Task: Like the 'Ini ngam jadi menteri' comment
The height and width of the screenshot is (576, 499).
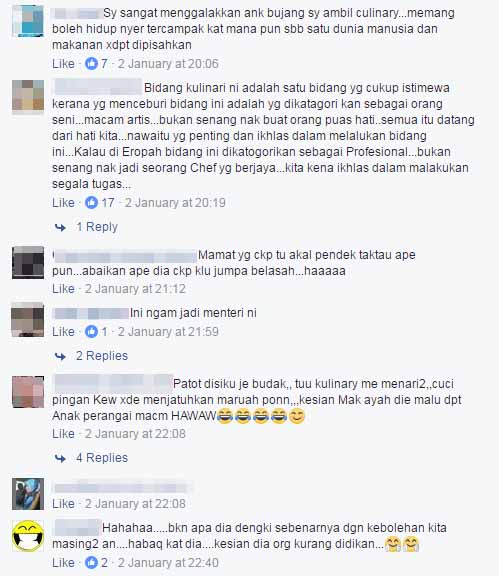Action: (63, 332)
